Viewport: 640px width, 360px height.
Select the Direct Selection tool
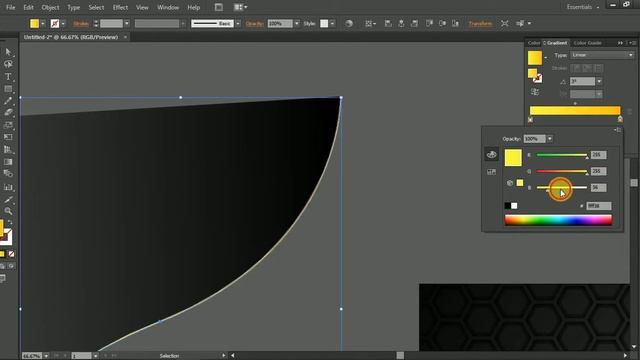pos(8,52)
